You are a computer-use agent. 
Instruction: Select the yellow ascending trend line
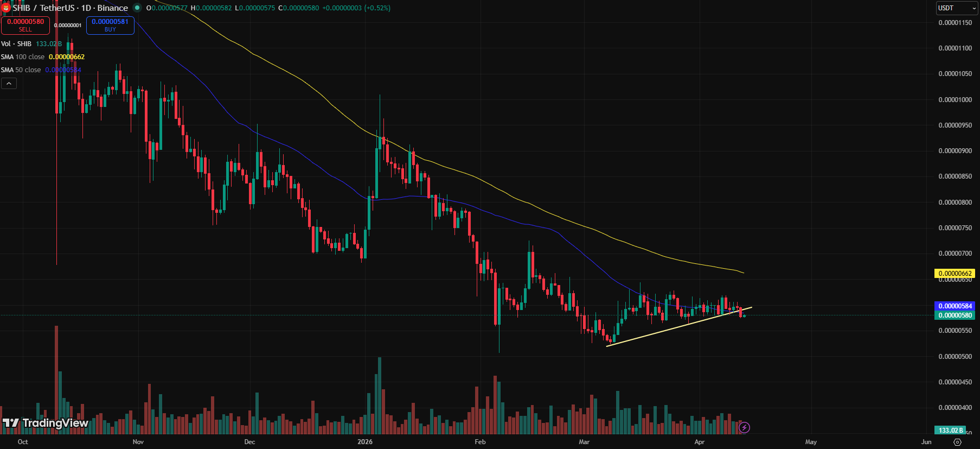(679, 326)
